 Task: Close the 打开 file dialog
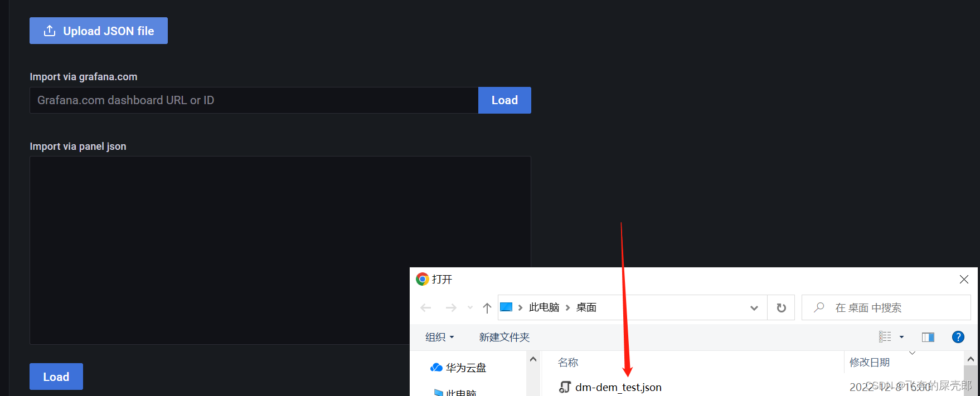tap(964, 280)
